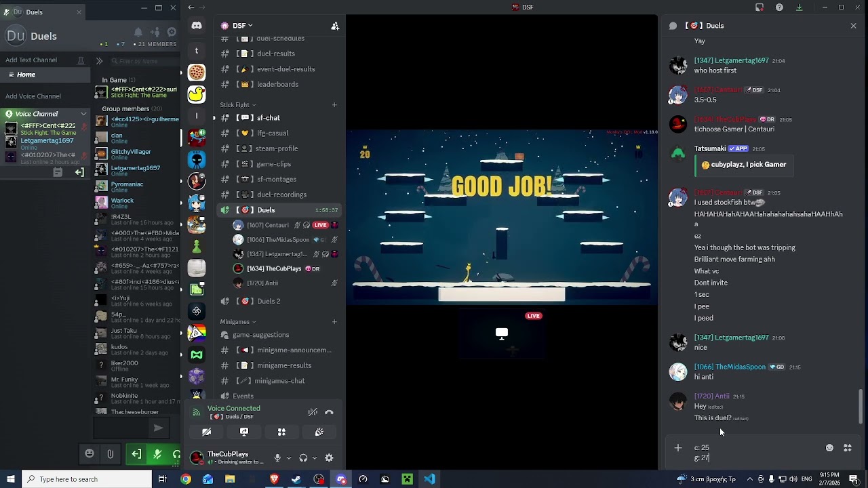This screenshot has width=868, height=488.
Task: Open the sf-chat channel
Action: (x=278, y=118)
